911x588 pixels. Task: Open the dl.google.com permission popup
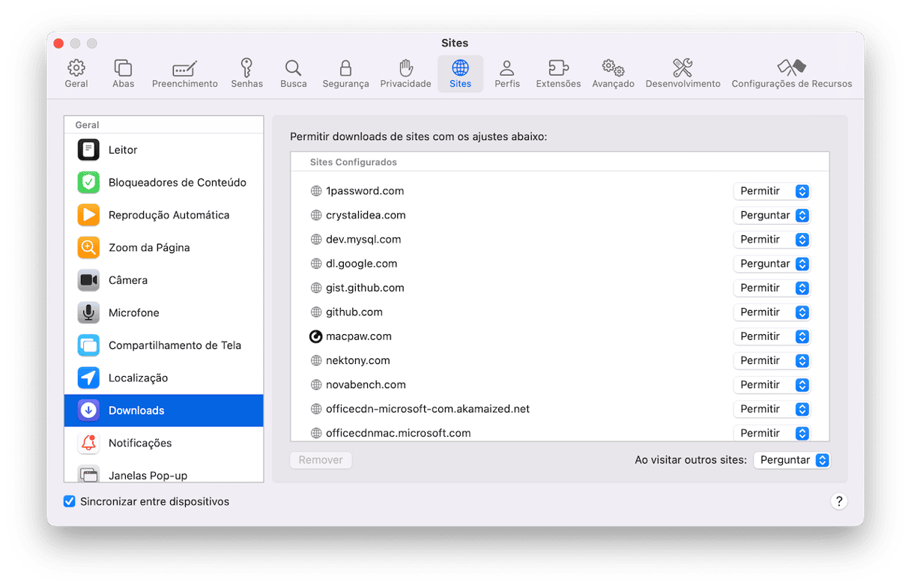coord(772,264)
